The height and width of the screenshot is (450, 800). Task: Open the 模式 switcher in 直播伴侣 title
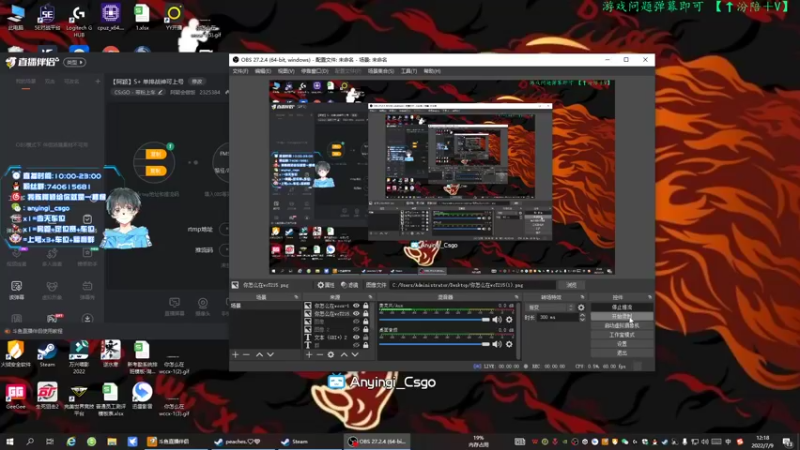pos(74,62)
